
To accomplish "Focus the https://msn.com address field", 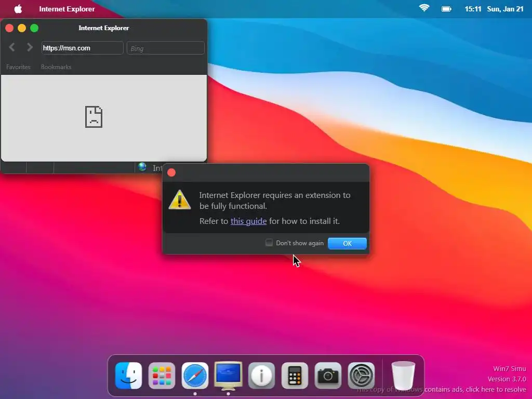I will click(x=83, y=48).
